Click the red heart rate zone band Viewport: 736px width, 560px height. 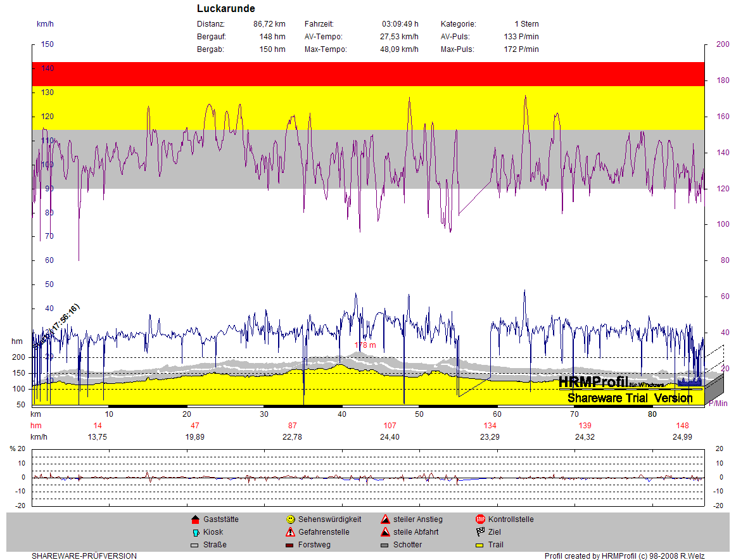pyautogui.click(x=368, y=73)
